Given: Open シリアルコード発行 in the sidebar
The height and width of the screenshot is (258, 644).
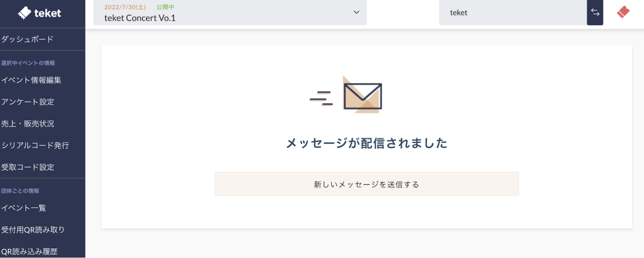Looking at the screenshot, I should tap(35, 146).
